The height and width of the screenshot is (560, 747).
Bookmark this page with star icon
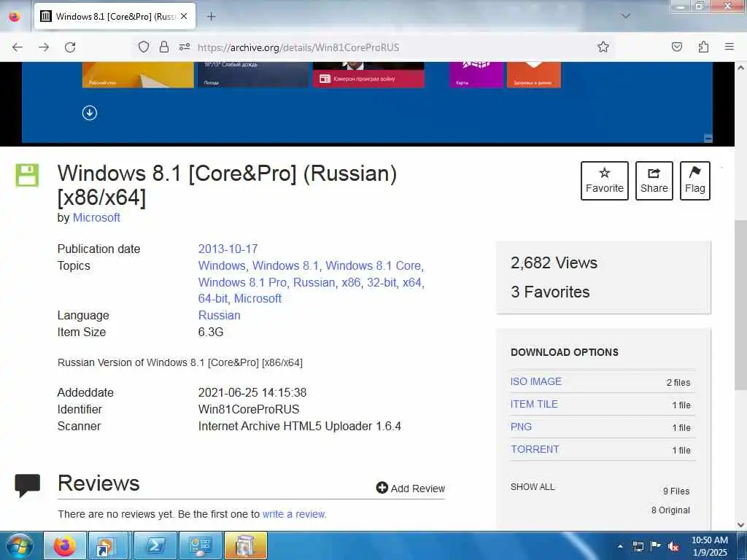click(x=603, y=47)
